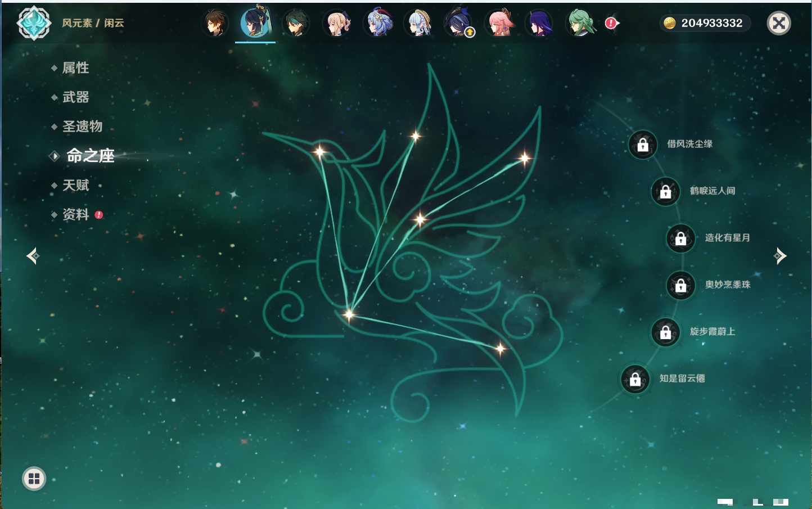Screen dimensions: 812x509
Task: Go to the previous character with left arrow
Action: (33, 256)
